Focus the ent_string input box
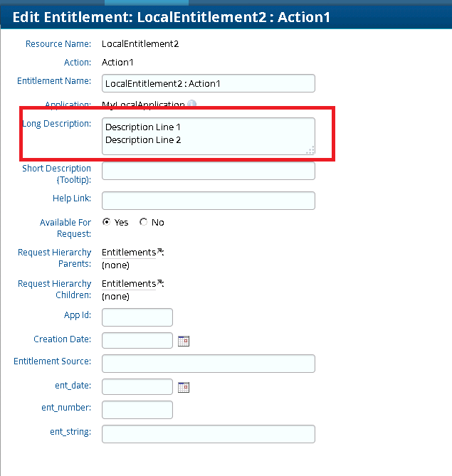 pos(208,434)
